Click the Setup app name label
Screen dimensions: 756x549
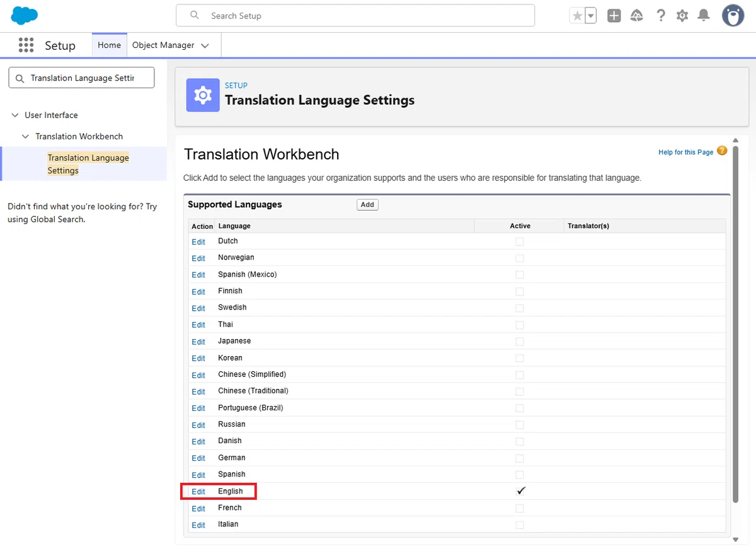(x=60, y=45)
